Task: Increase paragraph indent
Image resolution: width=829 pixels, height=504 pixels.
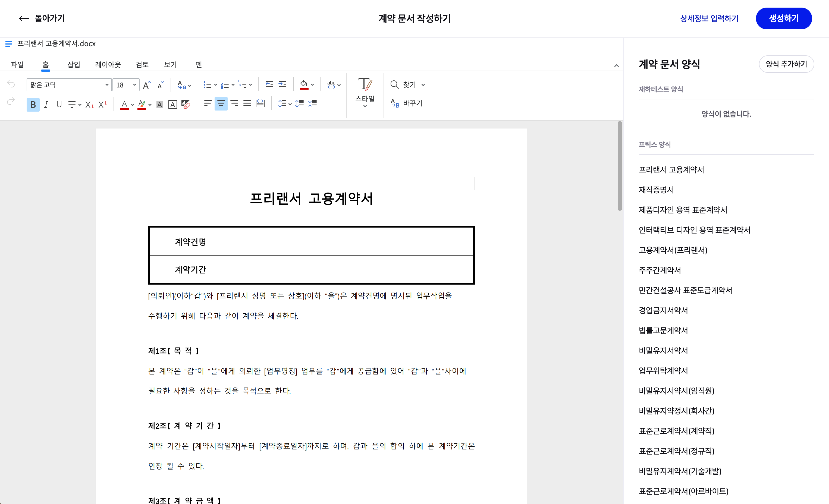Action: [282, 85]
